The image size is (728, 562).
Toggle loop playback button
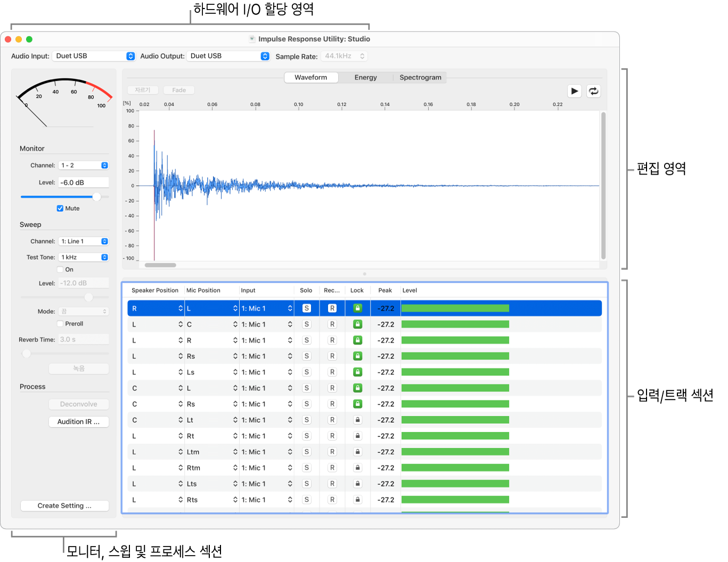593,91
